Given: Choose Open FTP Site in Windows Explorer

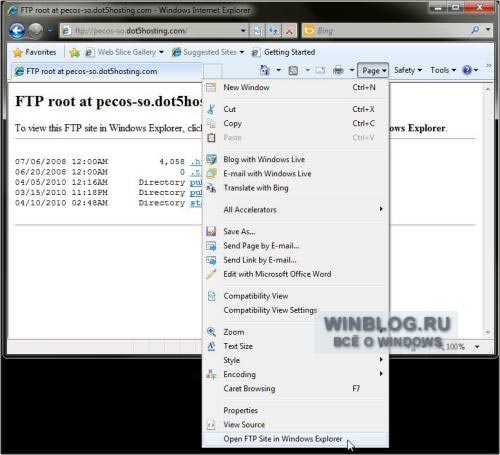Looking at the screenshot, I should click(x=295, y=439).
